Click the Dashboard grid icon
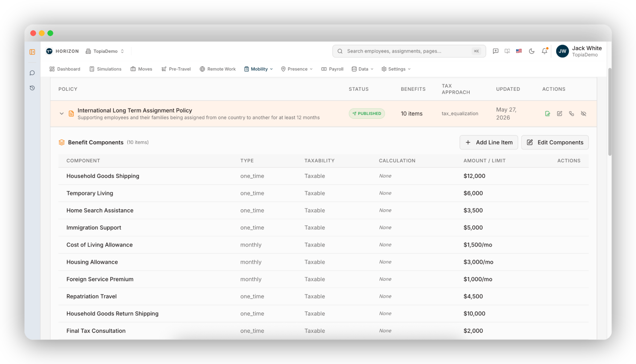The image size is (636, 364). [x=52, y=69]
